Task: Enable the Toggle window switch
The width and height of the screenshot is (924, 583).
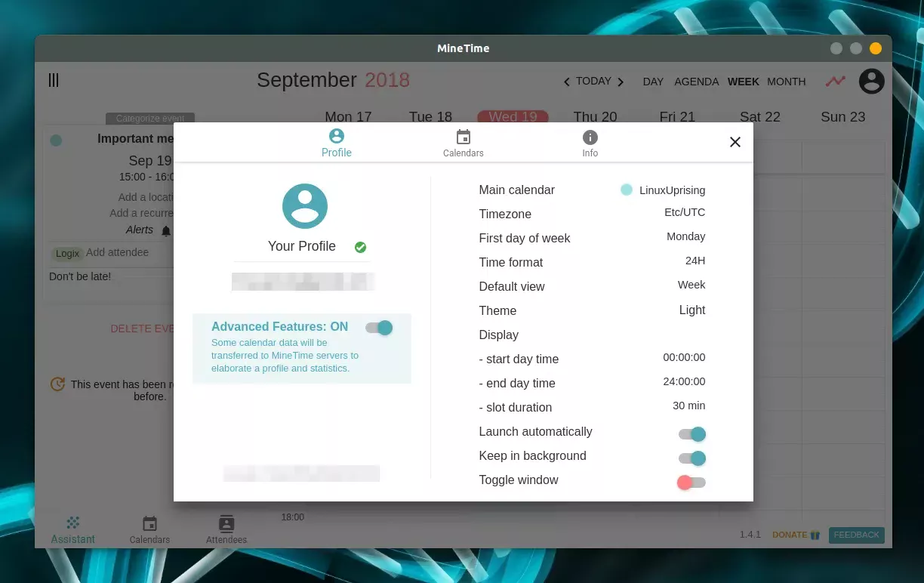Action: 691,482
